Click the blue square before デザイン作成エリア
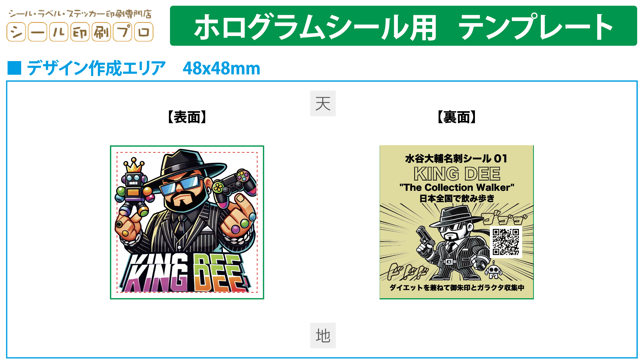 pyautogui.click(x=14, y=68)
